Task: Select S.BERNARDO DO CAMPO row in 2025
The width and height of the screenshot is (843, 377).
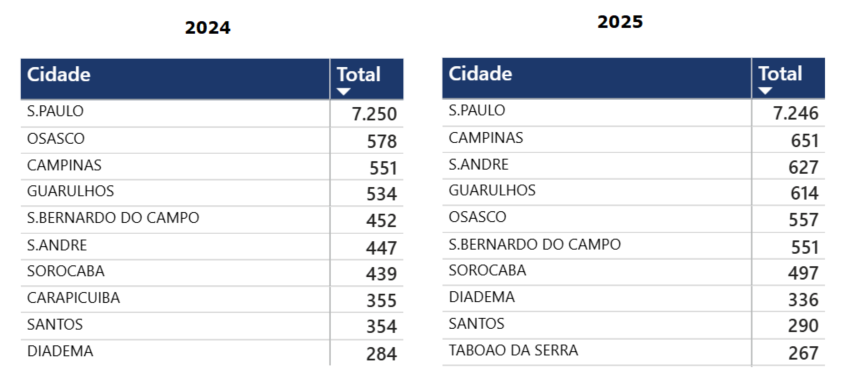Action: [633, 245]
